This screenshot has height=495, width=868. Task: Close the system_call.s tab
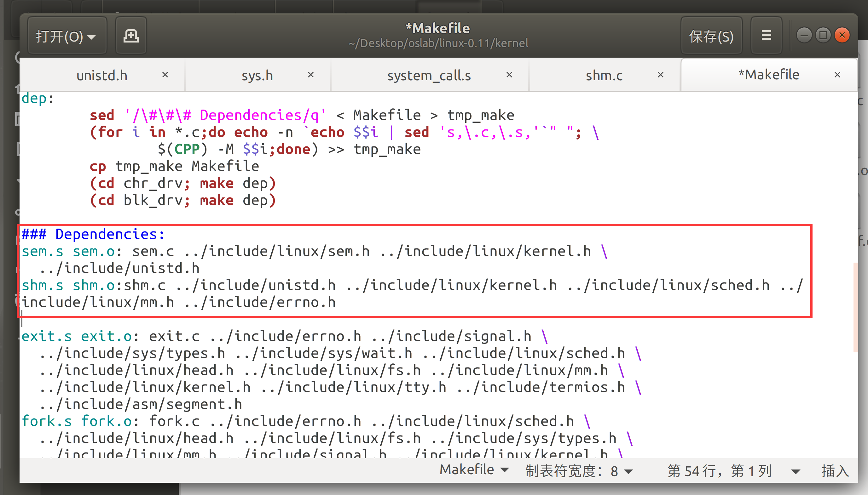point(509,74)
